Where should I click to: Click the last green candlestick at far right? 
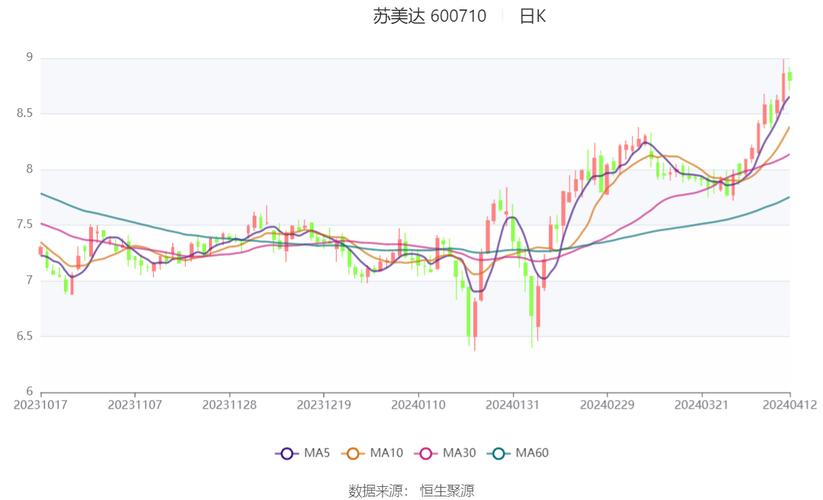tap(790, 75)
